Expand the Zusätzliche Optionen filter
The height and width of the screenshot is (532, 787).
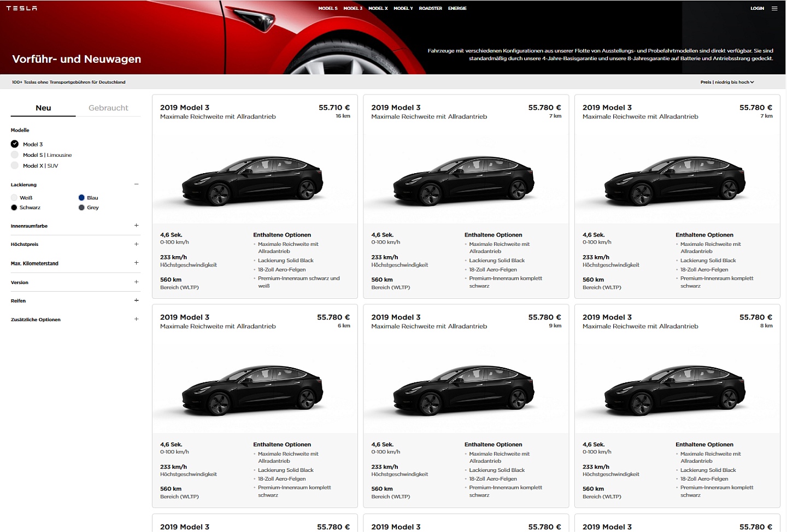pyautogui.click(x=136, y=320)
